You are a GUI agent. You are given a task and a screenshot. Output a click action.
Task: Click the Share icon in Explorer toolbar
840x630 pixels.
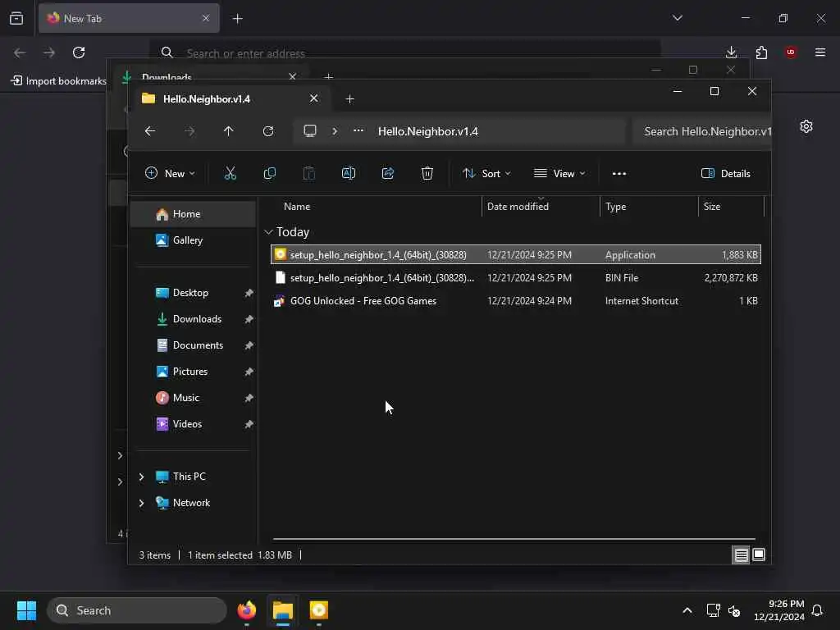[x=388, y=173]
